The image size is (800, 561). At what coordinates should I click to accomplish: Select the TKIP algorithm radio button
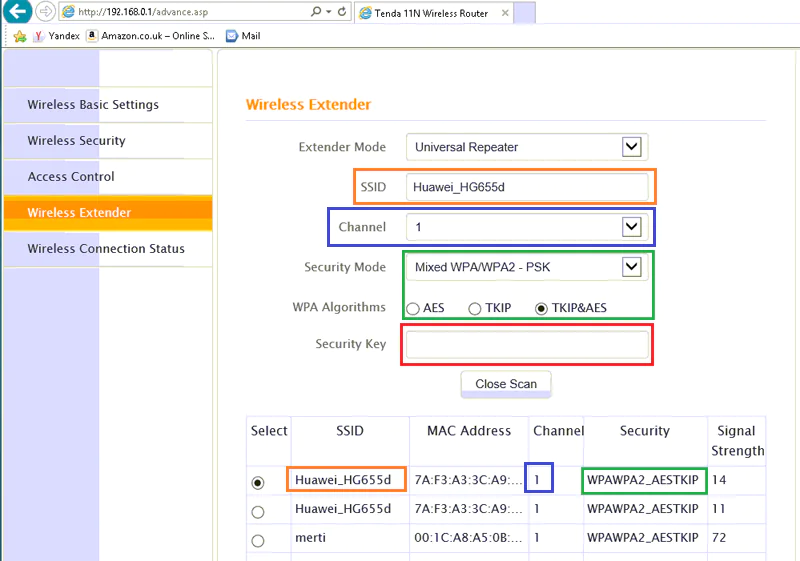tap(475, 308)
